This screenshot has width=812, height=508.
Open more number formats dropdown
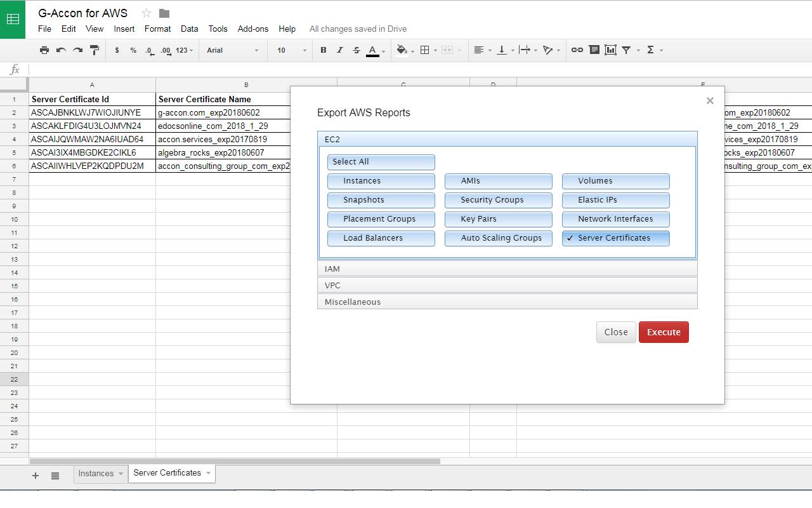click(185, 50)
